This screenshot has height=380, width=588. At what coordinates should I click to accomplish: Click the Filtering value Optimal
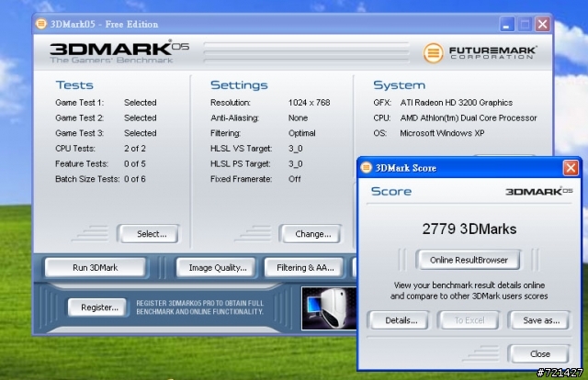coord(302,133)
